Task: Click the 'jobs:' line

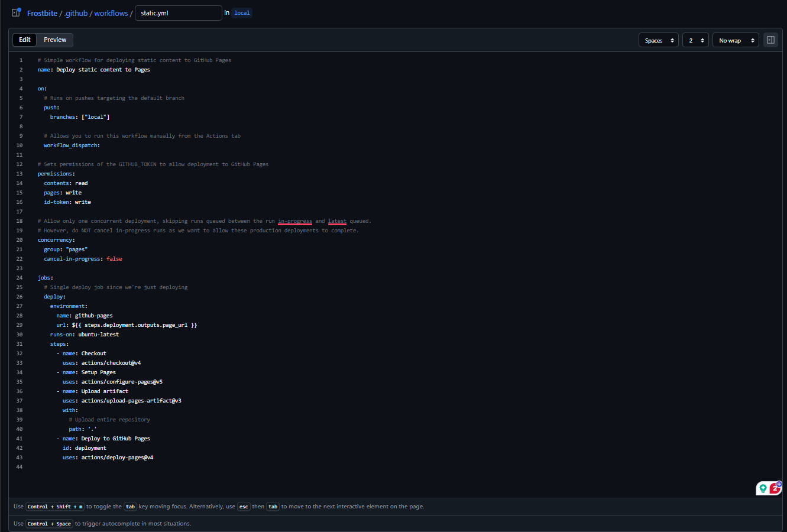Action: (46, 278)
